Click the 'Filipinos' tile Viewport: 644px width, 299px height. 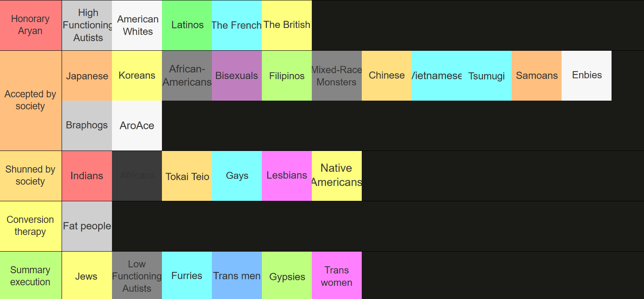point(287,76)
